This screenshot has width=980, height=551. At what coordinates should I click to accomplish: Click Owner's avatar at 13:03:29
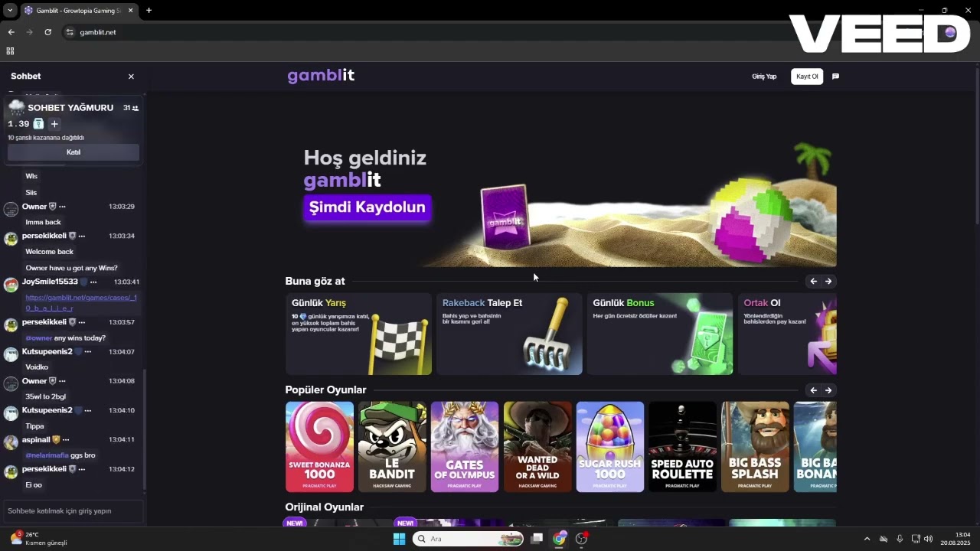pos(11,210)
